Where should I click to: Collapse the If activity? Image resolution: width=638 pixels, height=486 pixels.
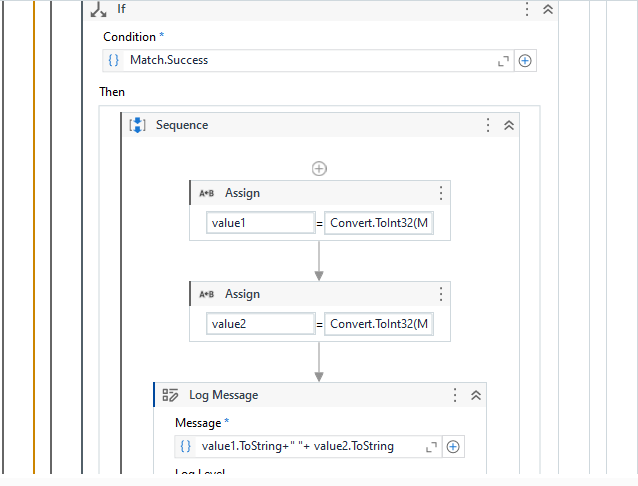pyautogui.click(x=547, y=9)
